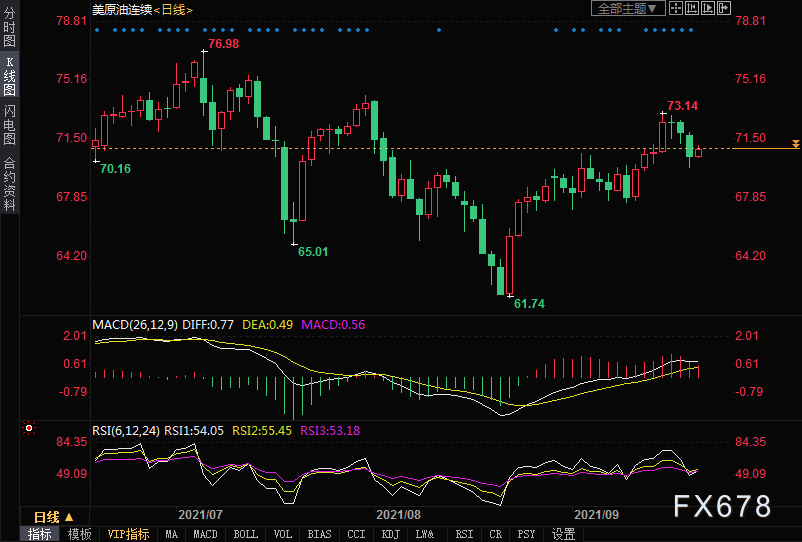This screenshot has height=542, width=802.
Task: Click the 61.74 low price label
Action: point(529,304)
